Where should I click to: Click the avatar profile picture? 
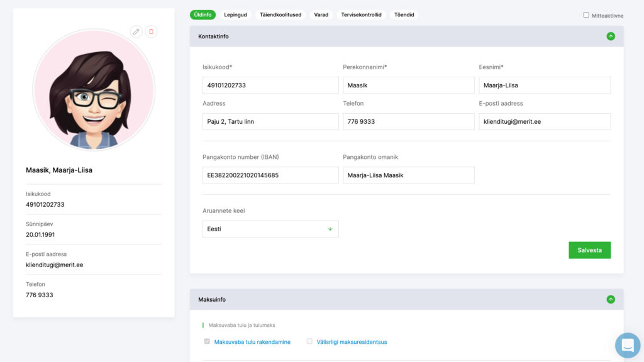coord(94,89)
